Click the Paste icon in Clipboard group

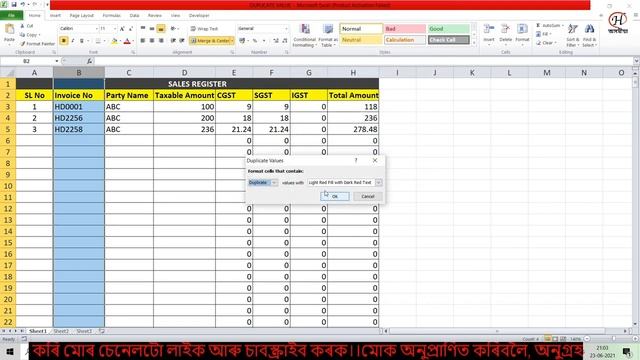pos(9,30)
